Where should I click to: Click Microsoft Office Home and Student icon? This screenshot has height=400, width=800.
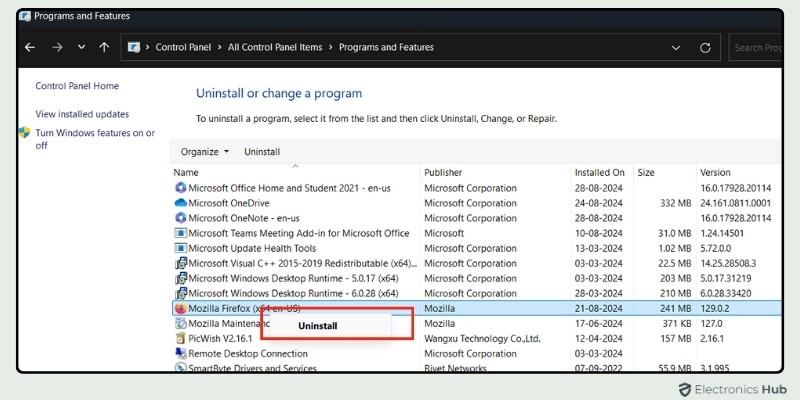181,188
